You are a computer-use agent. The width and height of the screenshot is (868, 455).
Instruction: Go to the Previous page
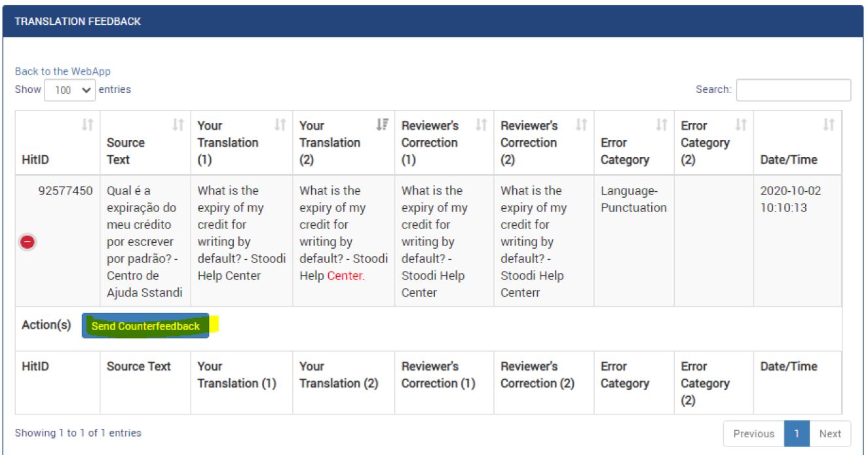(x=753, y=433)
